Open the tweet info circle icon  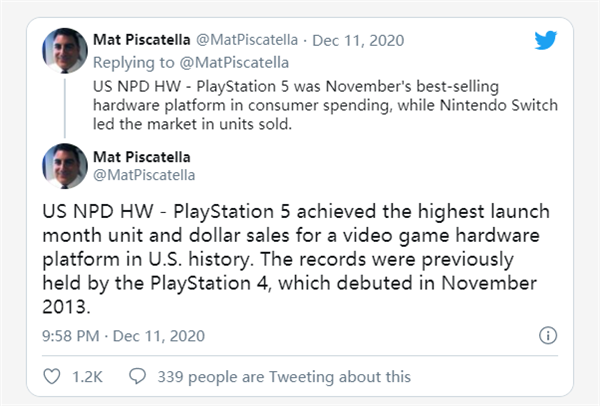tap(548, 336)
